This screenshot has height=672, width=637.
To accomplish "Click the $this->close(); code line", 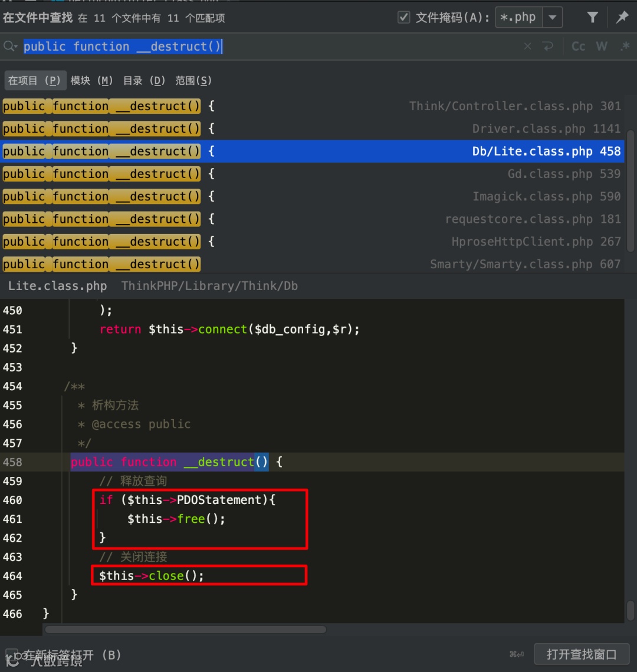I will click(x=152, y=575).
